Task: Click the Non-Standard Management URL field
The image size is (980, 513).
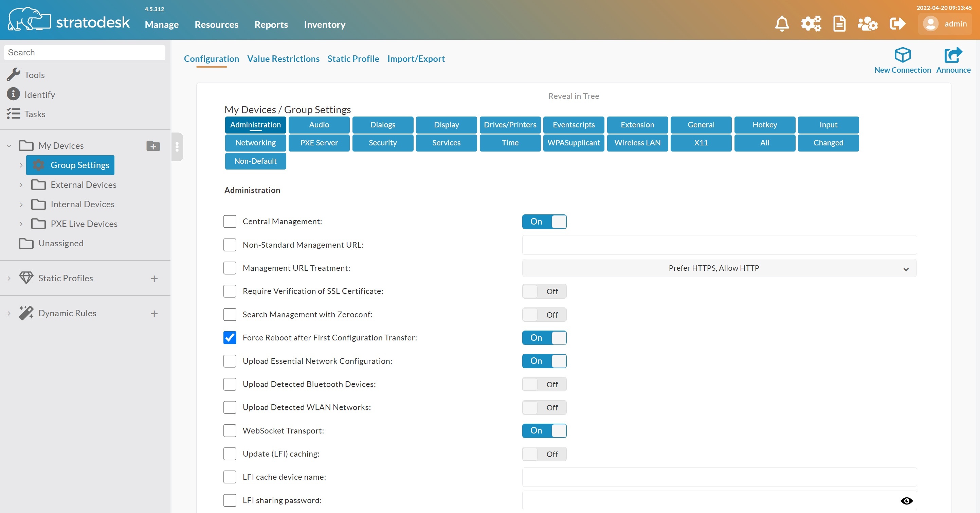Action: 719,245
